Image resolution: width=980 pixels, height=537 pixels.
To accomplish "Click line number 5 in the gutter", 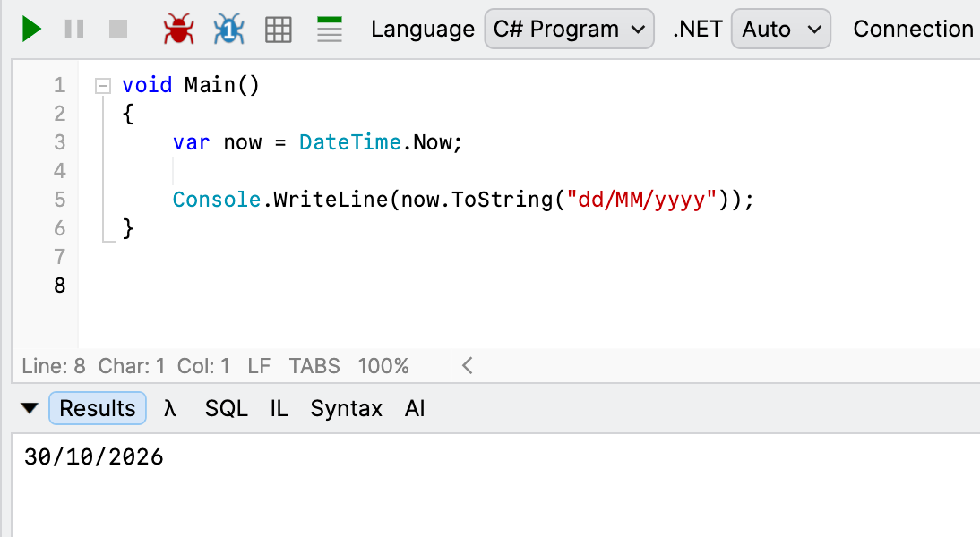I will tap(59, 200).
